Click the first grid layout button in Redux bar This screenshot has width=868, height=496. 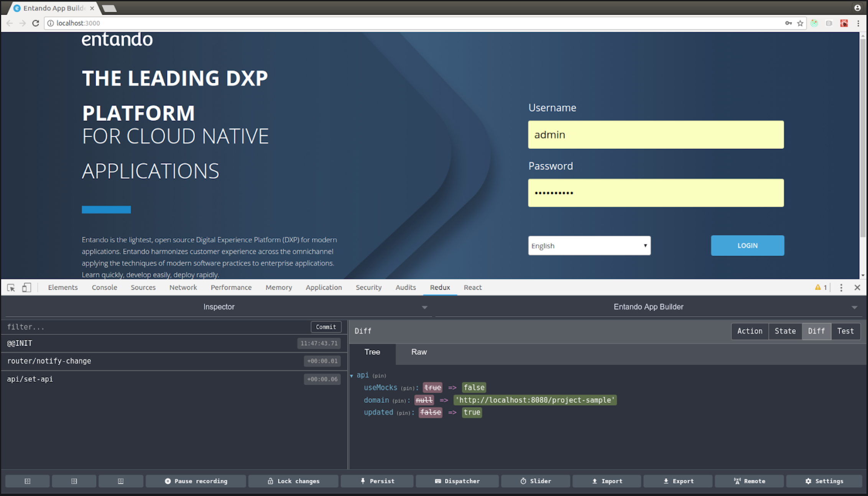coord(28,481)
